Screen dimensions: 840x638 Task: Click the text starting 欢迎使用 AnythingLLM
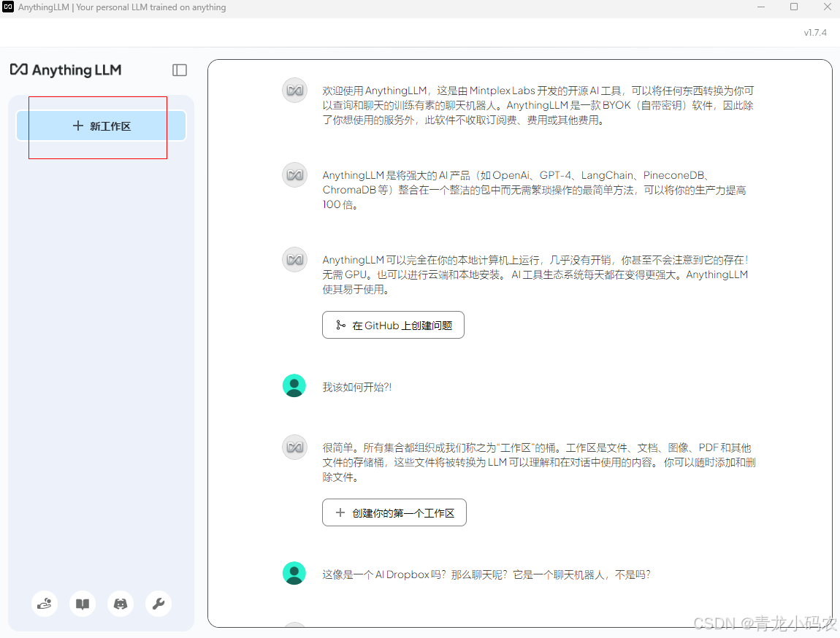point(538,105)
